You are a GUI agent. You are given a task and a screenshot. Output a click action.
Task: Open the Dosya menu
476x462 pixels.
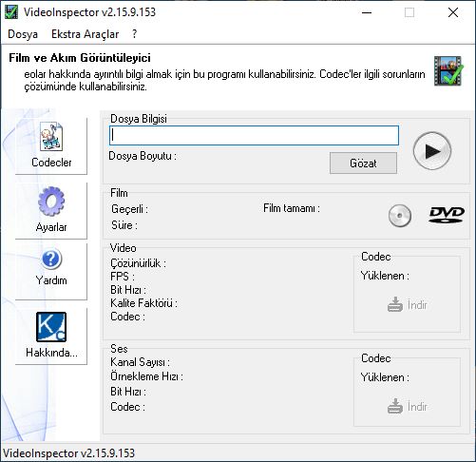pos(23,34)
